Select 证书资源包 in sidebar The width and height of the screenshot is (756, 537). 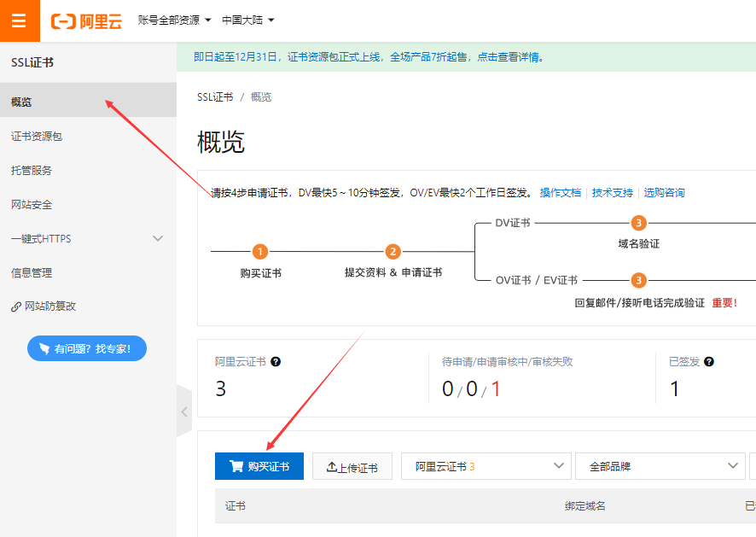(37, 136)
